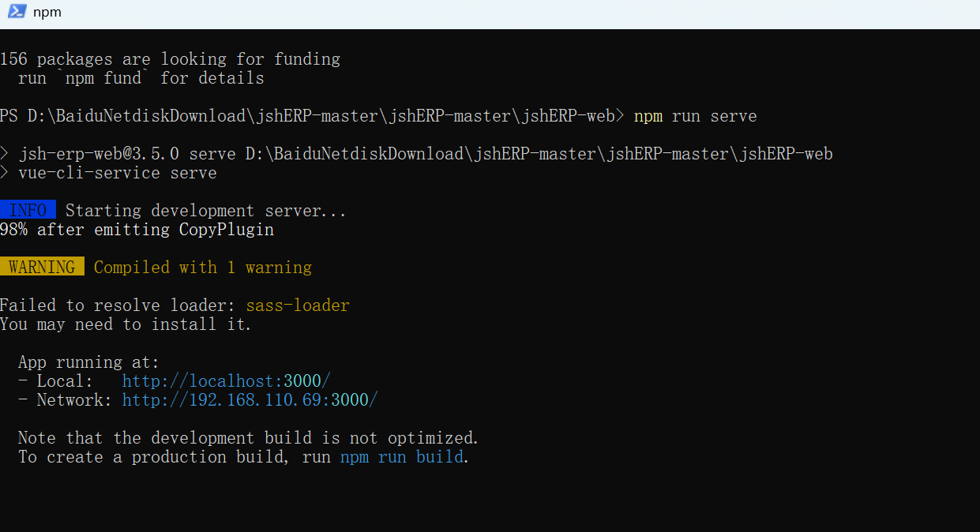Click the "App running at:" heading

coord(88,362)
